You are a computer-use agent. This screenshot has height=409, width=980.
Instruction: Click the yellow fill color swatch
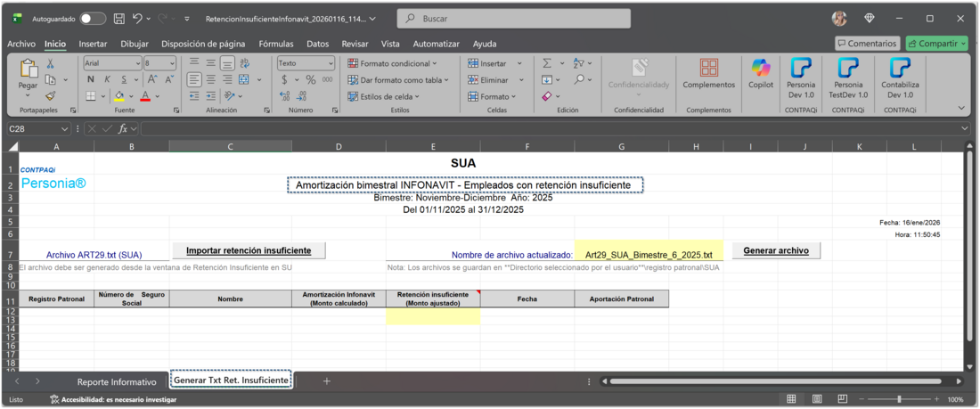[x=119, y=96]
